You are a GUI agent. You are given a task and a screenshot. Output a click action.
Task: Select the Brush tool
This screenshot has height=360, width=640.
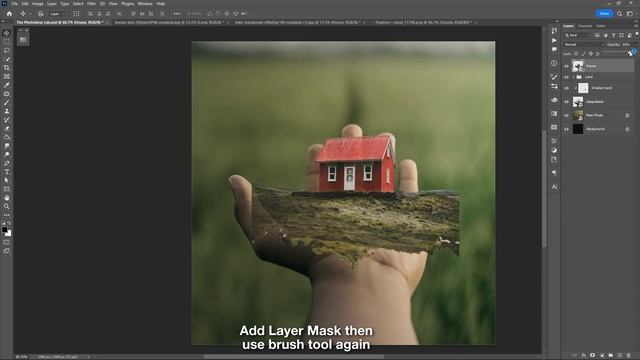pos(7,102)
